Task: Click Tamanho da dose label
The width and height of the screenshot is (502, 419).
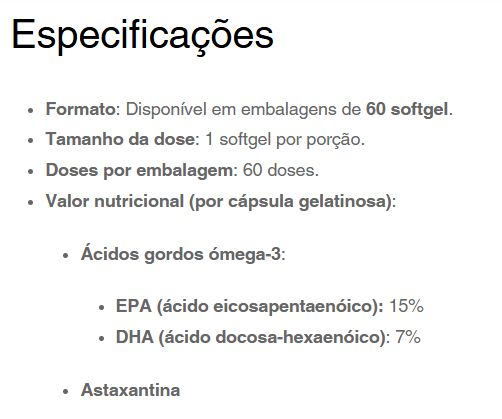Action: (120, 139)
